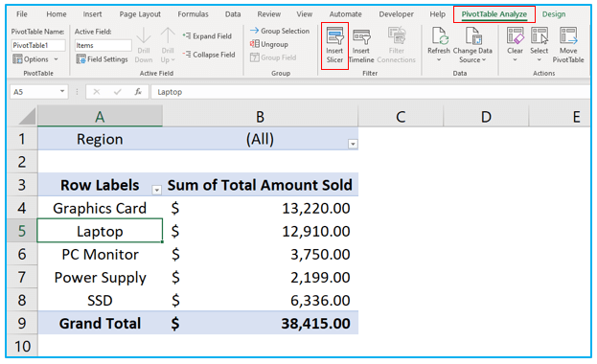
Task: Click the Region label cell
Action: (x=100, y=139)
